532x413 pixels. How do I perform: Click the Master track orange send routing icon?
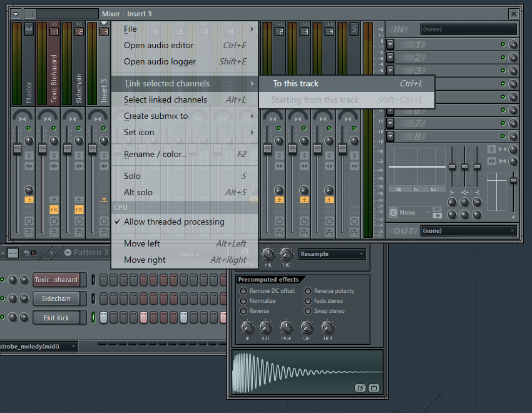click(29, 200)
